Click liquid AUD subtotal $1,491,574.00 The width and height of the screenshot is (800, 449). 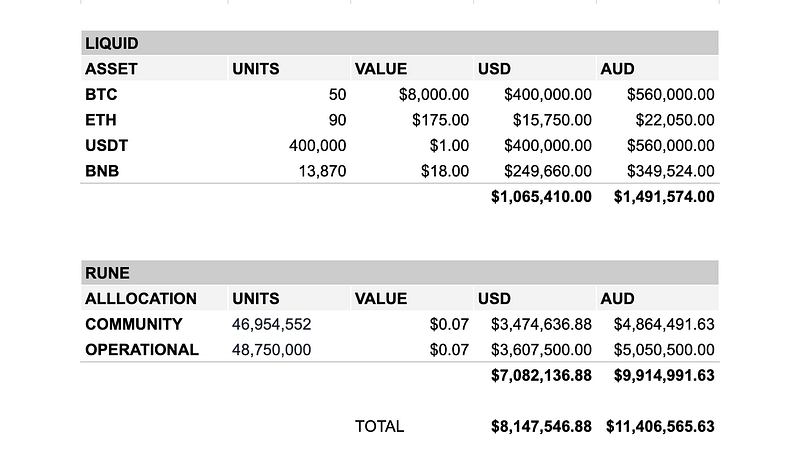tap(664, 197)
